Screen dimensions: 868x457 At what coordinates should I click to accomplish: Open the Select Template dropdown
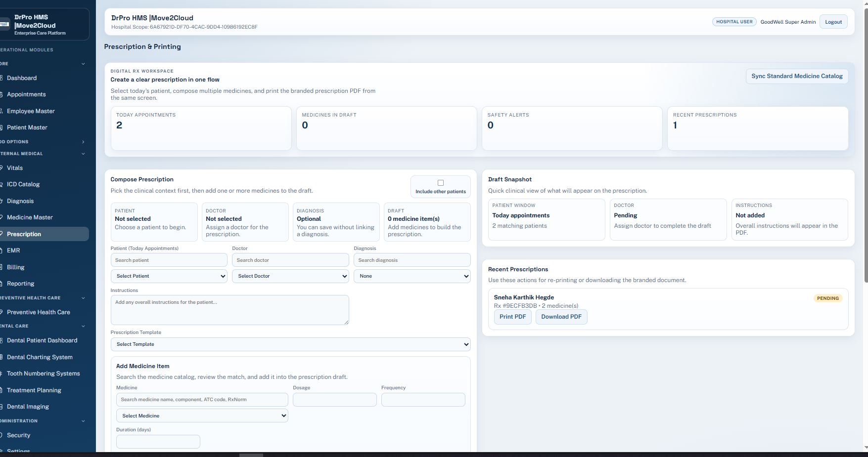[290, 344]
